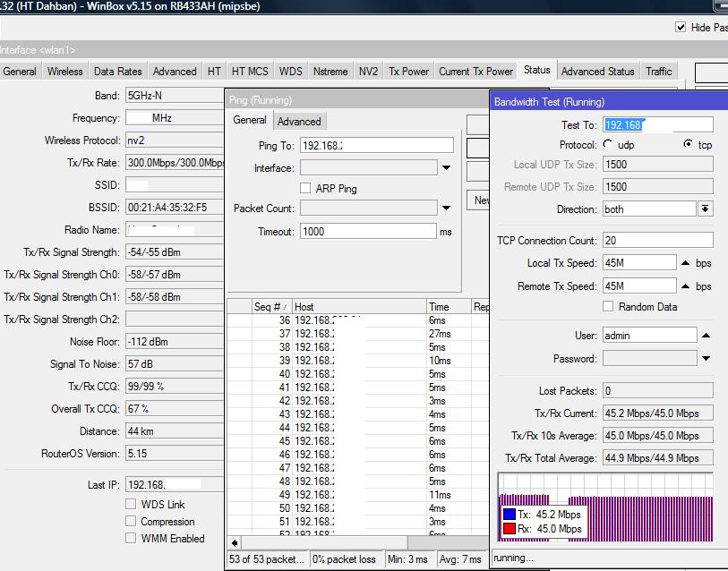Toggle the Hide Passwords checkbox
The height and width of the screenshot is (571, 728).
pos(681,26)
